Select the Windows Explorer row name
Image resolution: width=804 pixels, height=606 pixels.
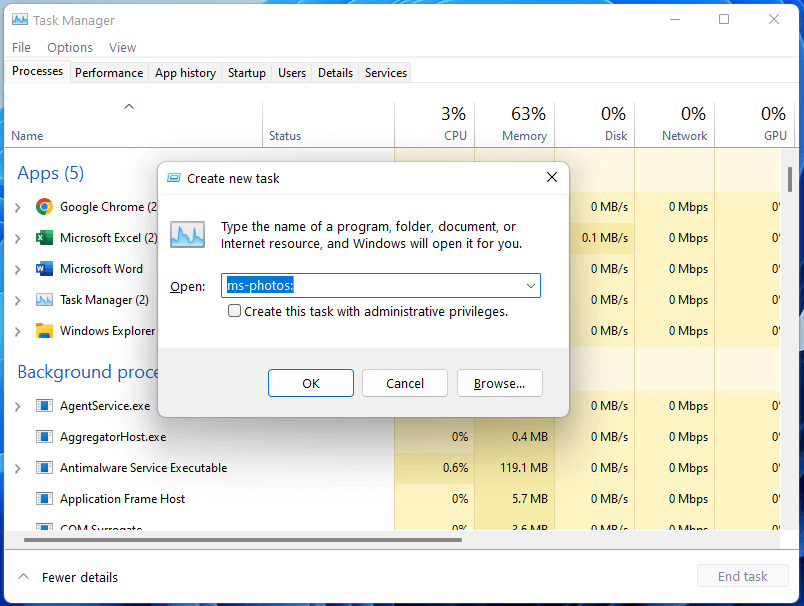tap(108, 331)
